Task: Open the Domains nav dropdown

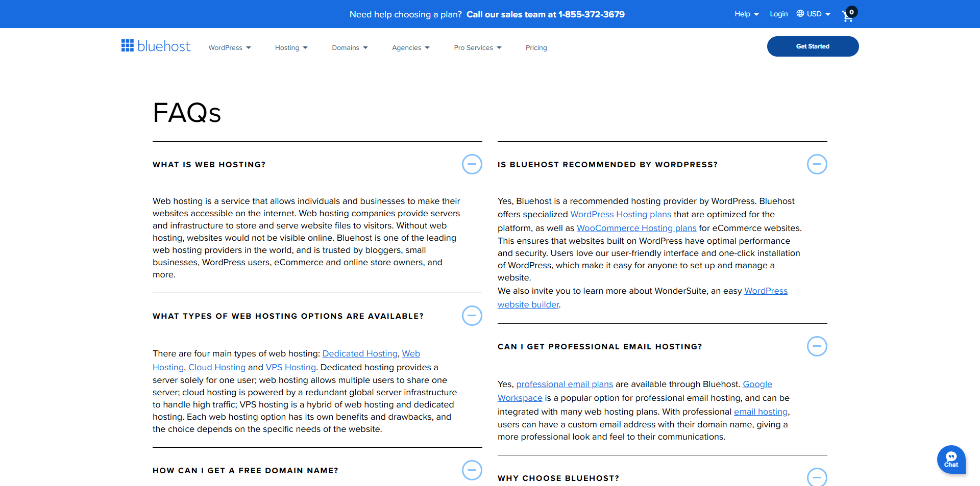Action: [350, 48]
